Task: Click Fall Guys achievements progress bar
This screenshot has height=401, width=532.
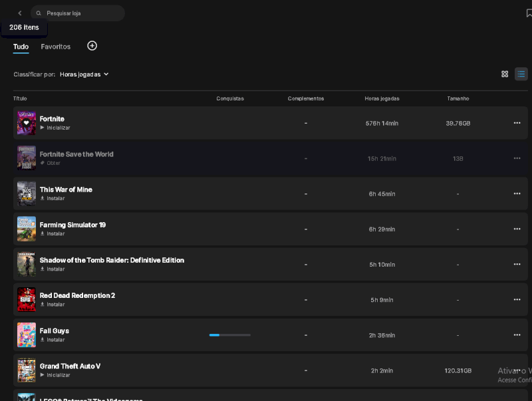Action: (x=229, y=335)
